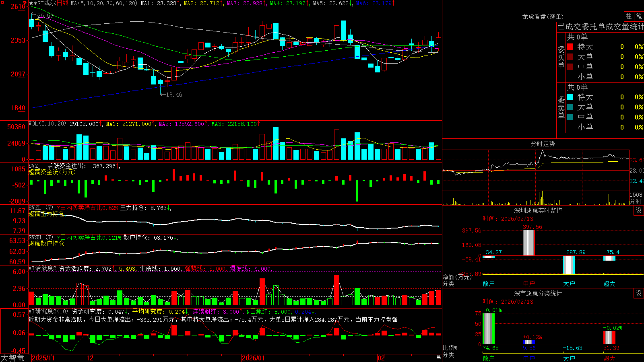
Task: Click the 委买单 vertical section label
Action: point(561,57)
